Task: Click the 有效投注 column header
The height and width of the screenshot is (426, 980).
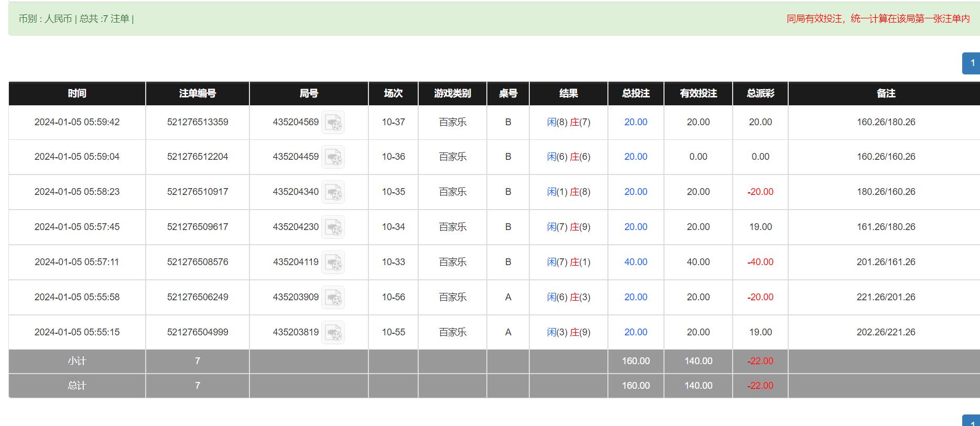Action: [698, 93]
